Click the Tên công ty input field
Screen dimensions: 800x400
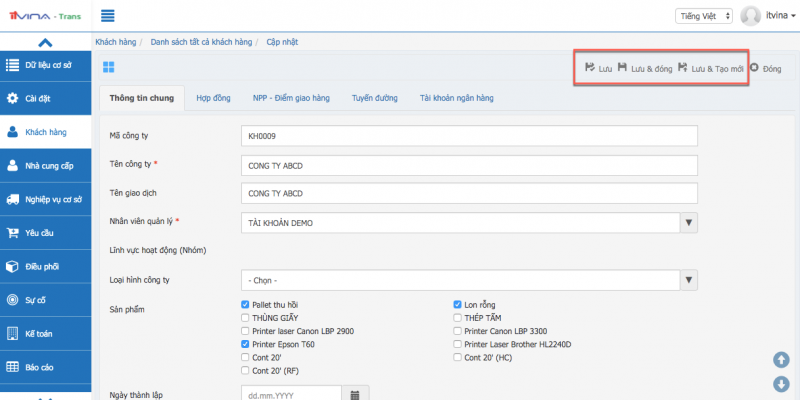click(469, 164)
